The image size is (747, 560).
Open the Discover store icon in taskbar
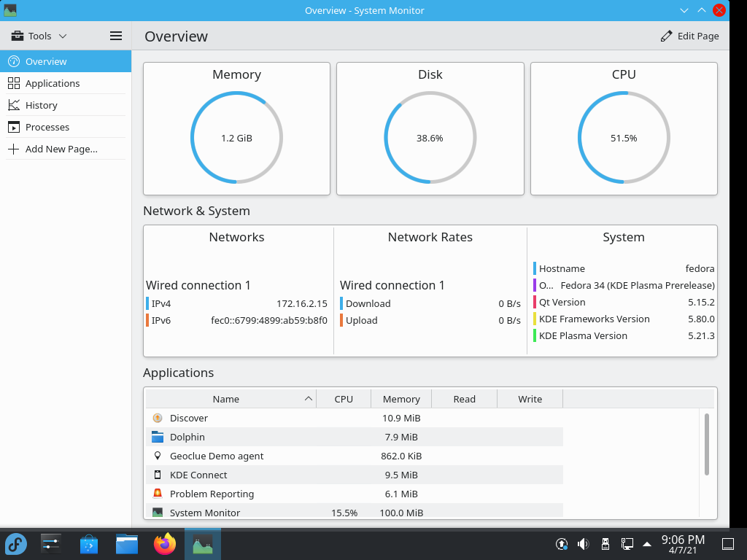tap(88, 544)
